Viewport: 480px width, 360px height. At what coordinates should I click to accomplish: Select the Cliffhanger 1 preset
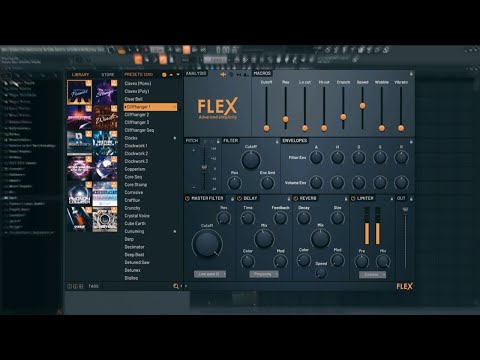(150, 107)
